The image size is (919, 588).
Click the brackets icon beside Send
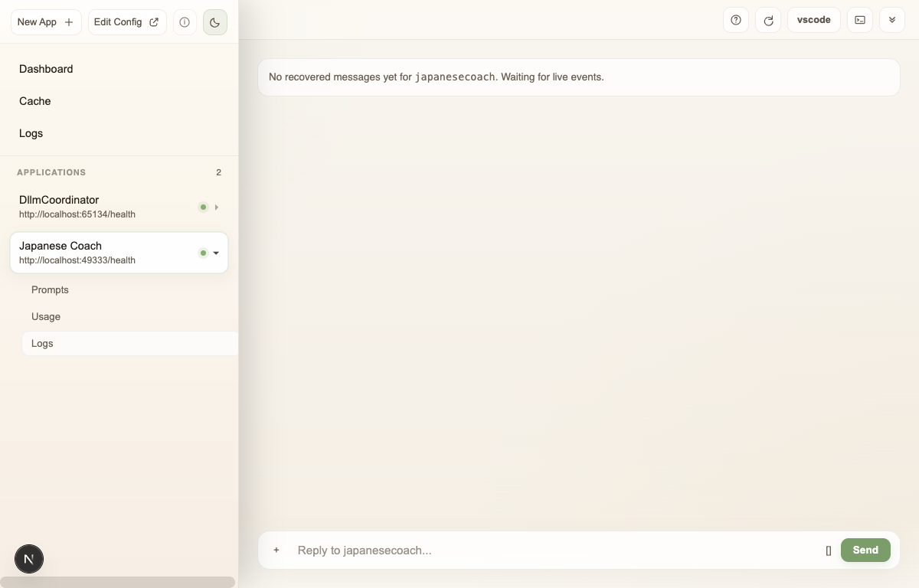click(x=829, y=550)
